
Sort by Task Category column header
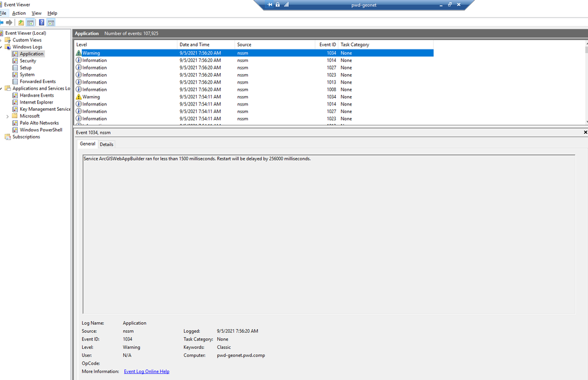coord(385,45)
